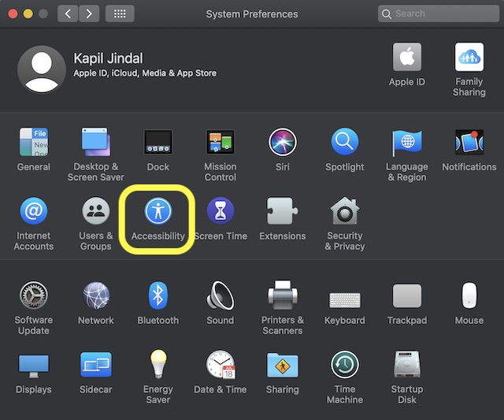Minimize window with the yellow button
Image resolution: width=504 pixels, height=420 pixels.
[x=28, y=14]
